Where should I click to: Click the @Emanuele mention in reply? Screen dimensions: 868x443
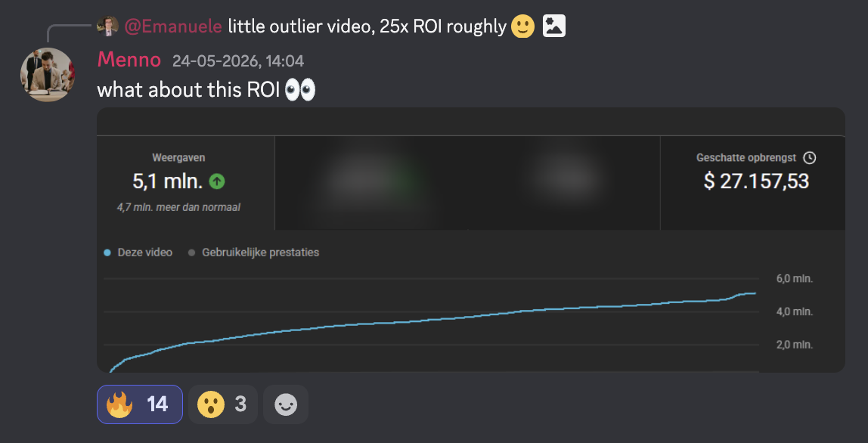(173, 26)
